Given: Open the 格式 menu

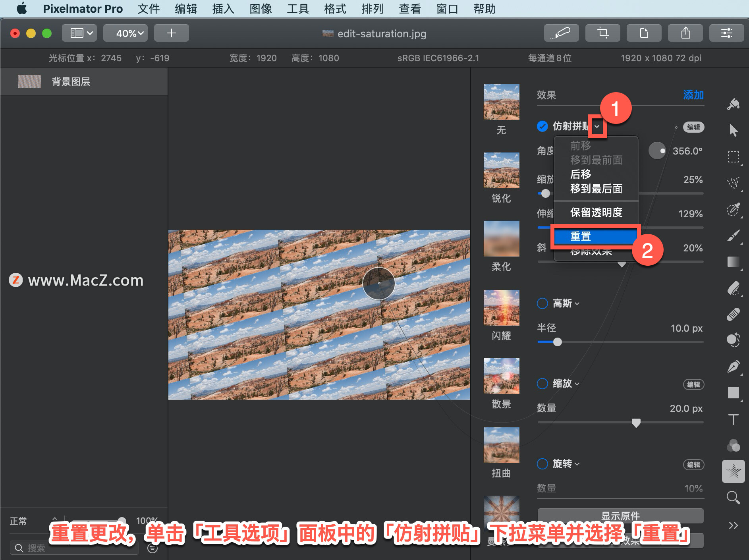Looking at the screenshot, I should click(x=335, y=8).
